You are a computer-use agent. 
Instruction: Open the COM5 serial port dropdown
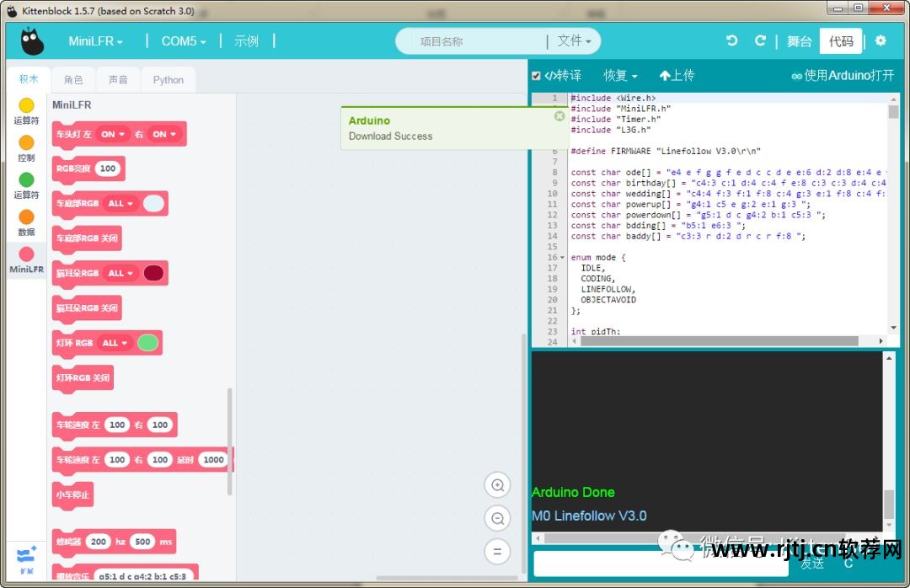pyautogui.click(x=184, y=41)
